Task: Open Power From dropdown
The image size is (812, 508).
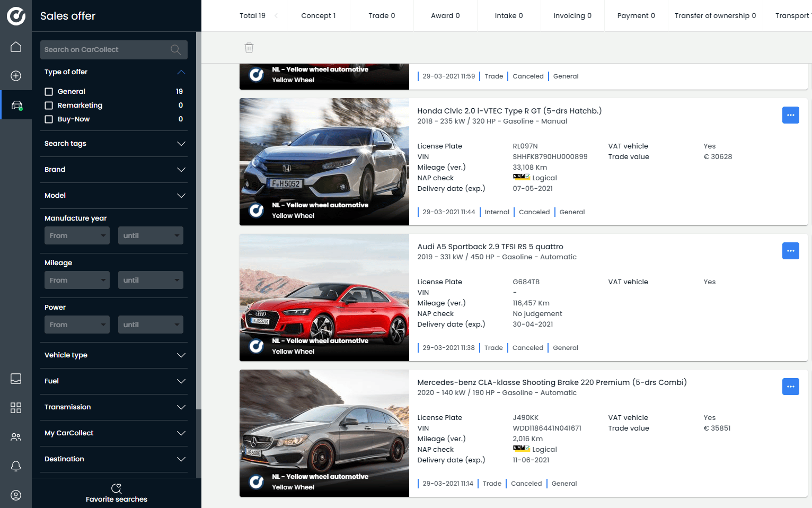Action: [77, 325]
